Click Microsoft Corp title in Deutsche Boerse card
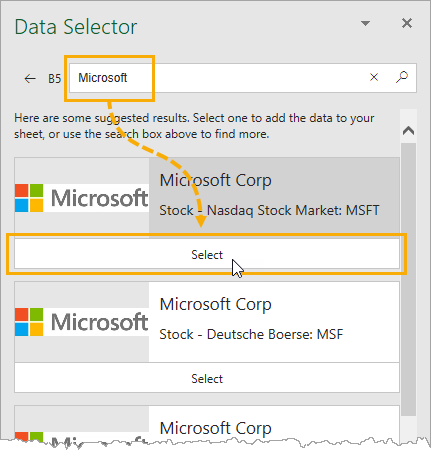Image resolution: width=431 pixels, height=452 pixels. (x=215, y=305)
